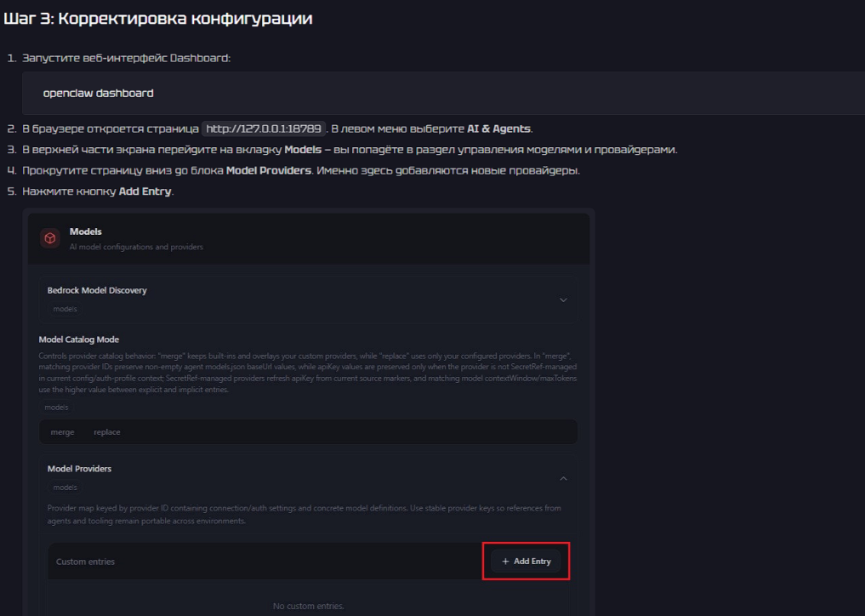865x616 pixels.
Task: Expand the Bedrock Model Discovery section
Action: [x=562, y=299]
